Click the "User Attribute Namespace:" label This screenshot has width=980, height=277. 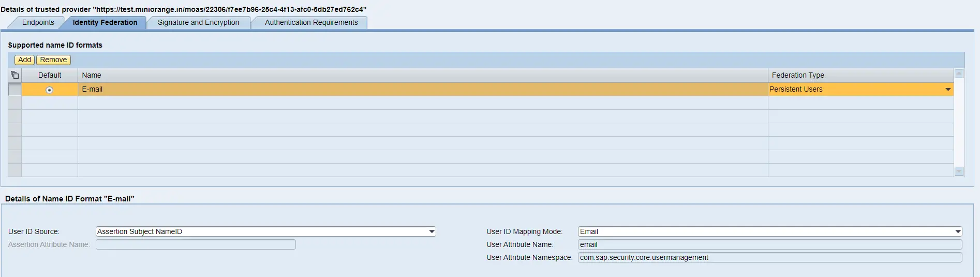(530, 257)
